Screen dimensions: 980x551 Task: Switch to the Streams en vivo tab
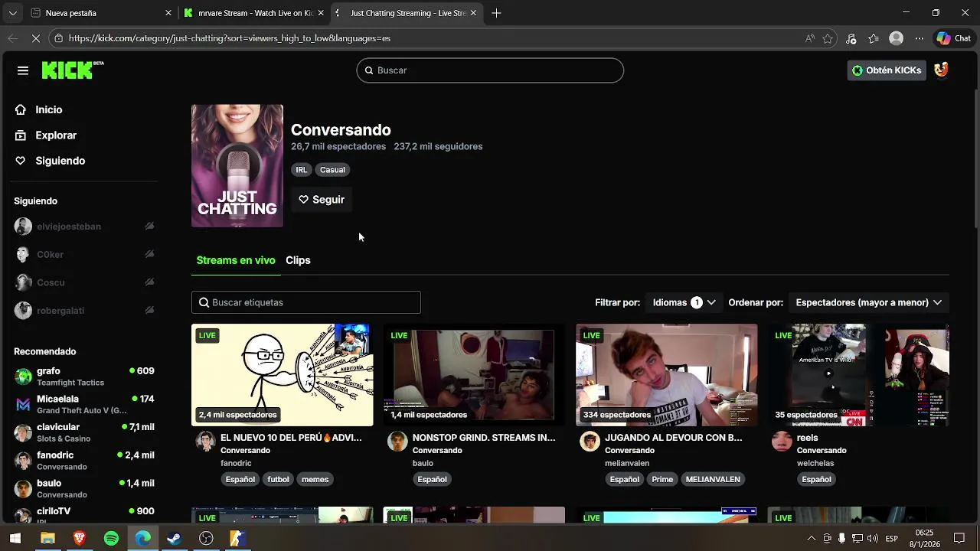tap(235, 260)
